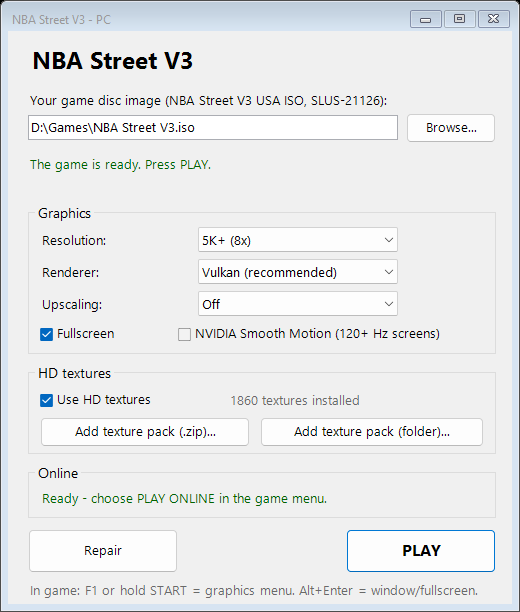This screenshot has width=520, height=612.
Task: Click the 'Ready - choose PLAY ONLINE' status text
Action: click(x=184, y=498)
